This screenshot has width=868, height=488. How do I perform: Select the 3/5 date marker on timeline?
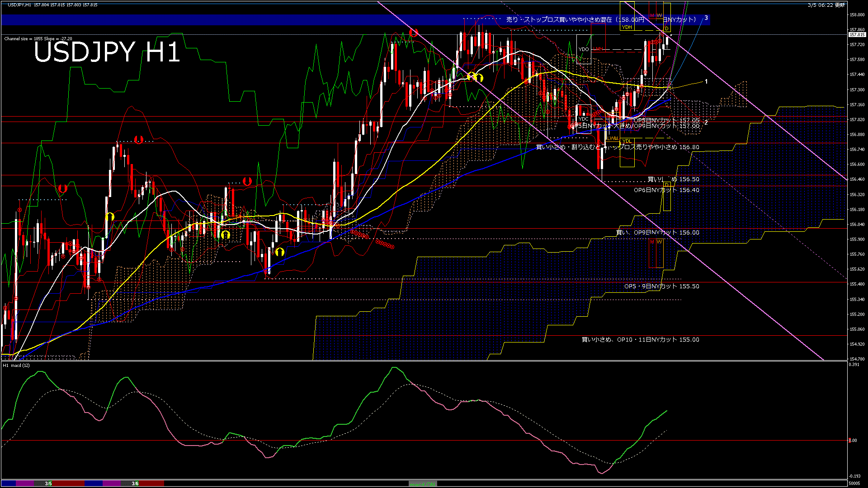coord(48,483)
